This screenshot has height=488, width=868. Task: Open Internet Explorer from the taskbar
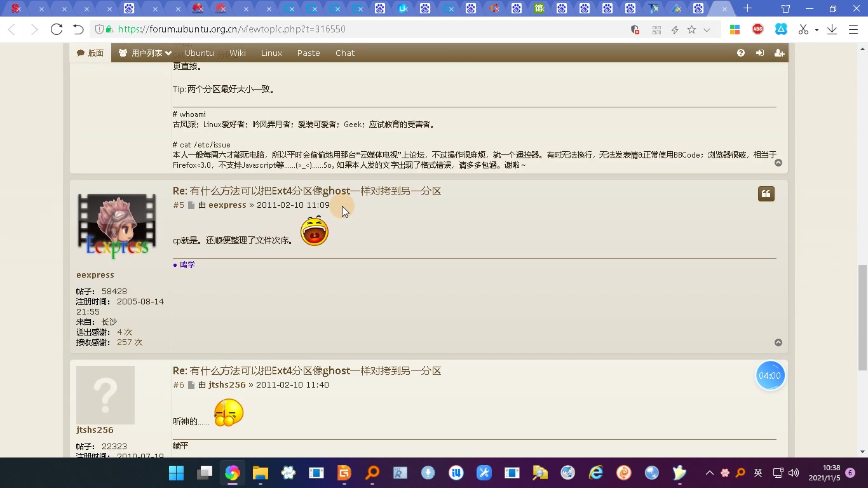(595, 473)
